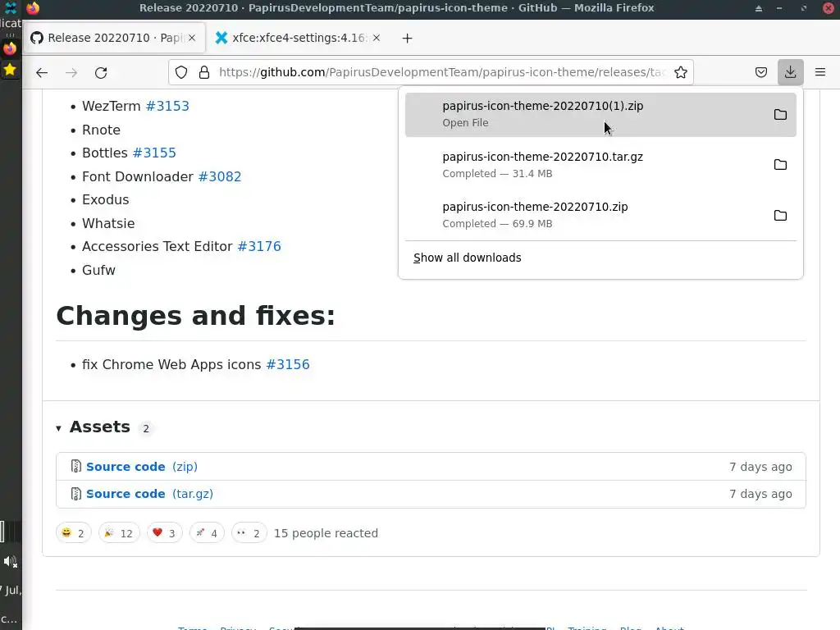The width and height of the screenshot is (840, 630).
Task: Open issue #3155 link for Bottles
Action: tap(154, 153)
